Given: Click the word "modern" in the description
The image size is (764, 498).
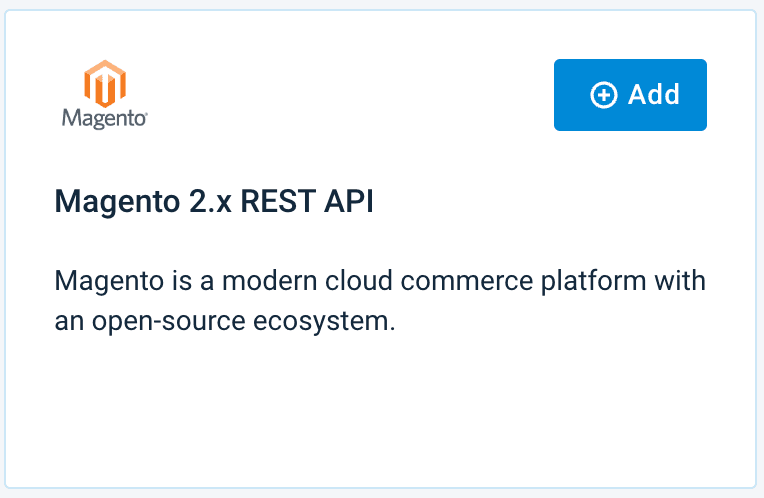Looking at the screenshot, I should (x=255, y=280).
